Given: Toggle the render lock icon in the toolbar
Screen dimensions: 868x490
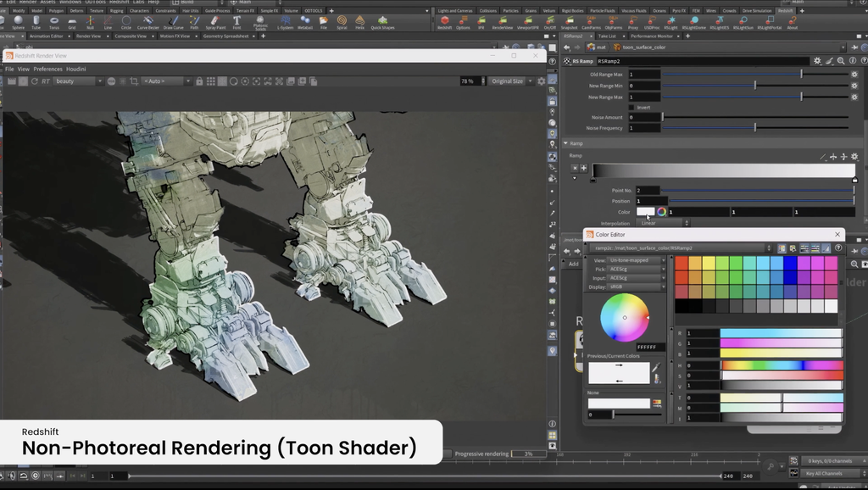Looking at the screenshot, I should coord(198,81).
